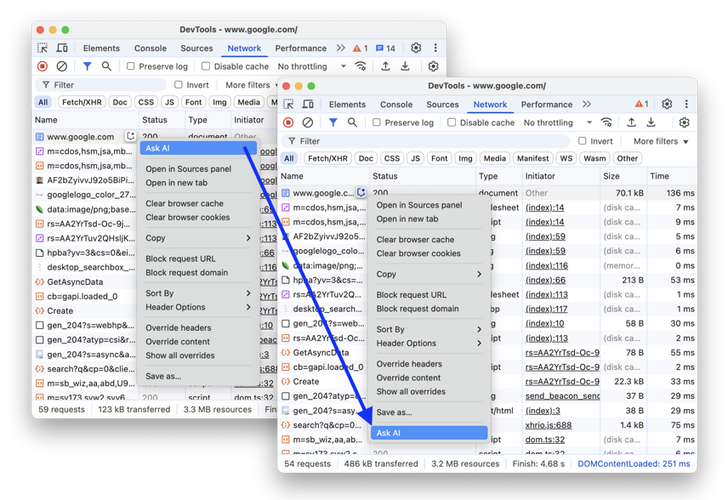Open network settings gear in front window
The width and height of the screenshot is (728, 500).
(684, 123)
